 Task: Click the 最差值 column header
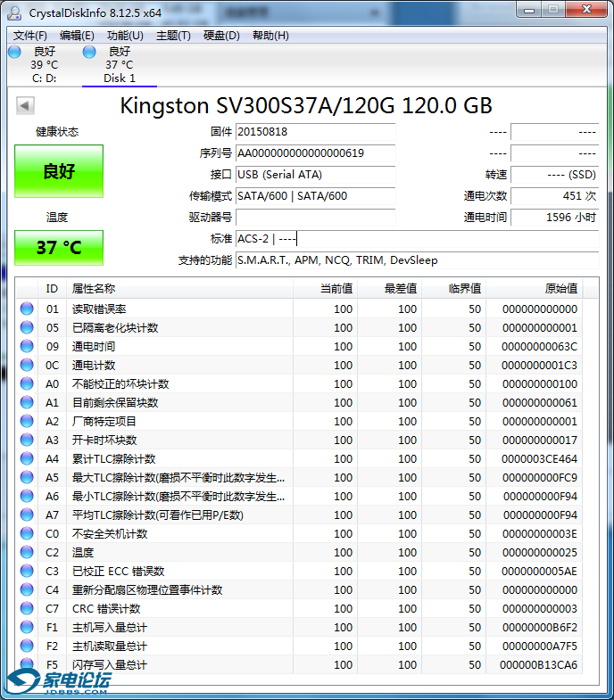(x=390, y=289)
